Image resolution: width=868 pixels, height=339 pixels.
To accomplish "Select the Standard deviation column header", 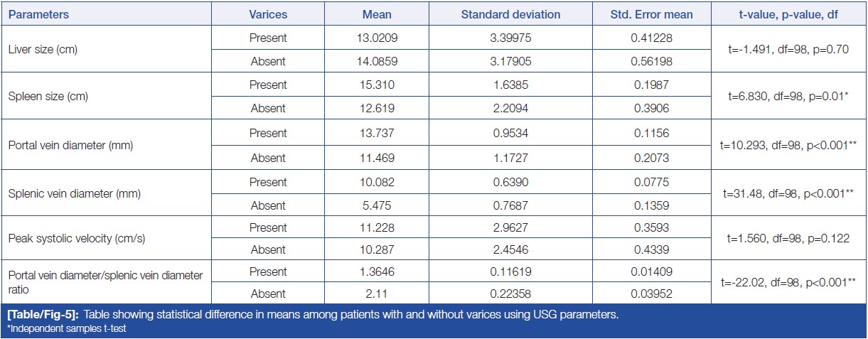I will (510, 14).
